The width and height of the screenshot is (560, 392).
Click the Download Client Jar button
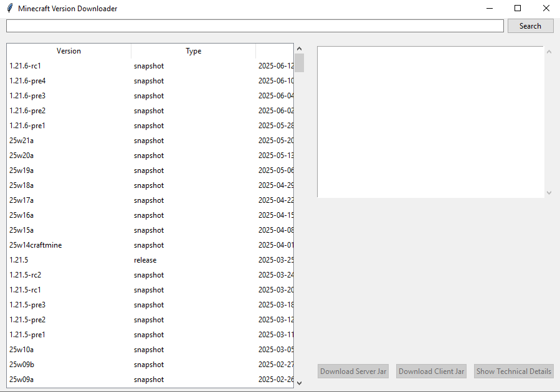click(431, 371)
